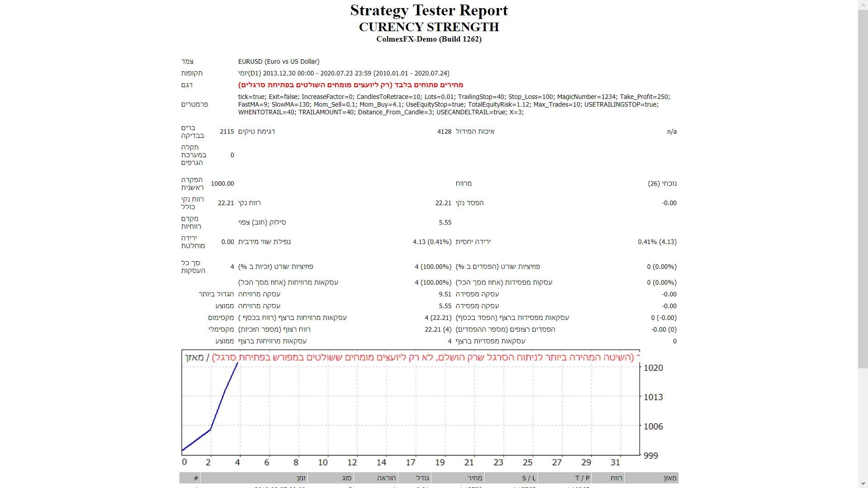Click the scrollbar down arrow

(863, 483)
